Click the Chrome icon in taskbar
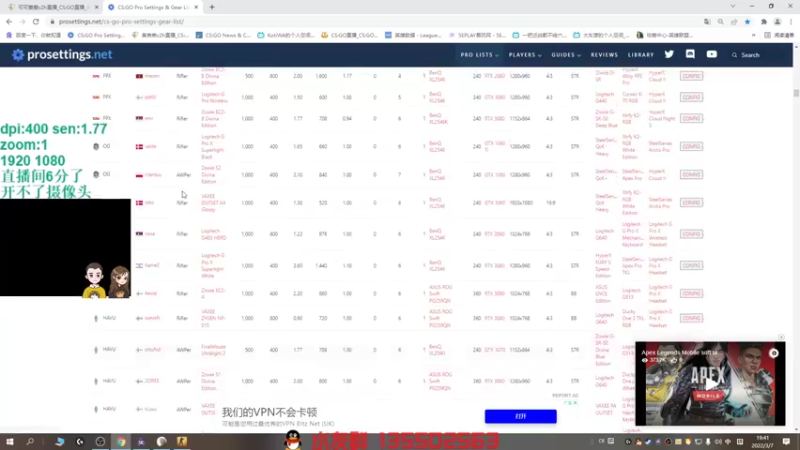Screen dimensions: 800x450 (121, 441)
